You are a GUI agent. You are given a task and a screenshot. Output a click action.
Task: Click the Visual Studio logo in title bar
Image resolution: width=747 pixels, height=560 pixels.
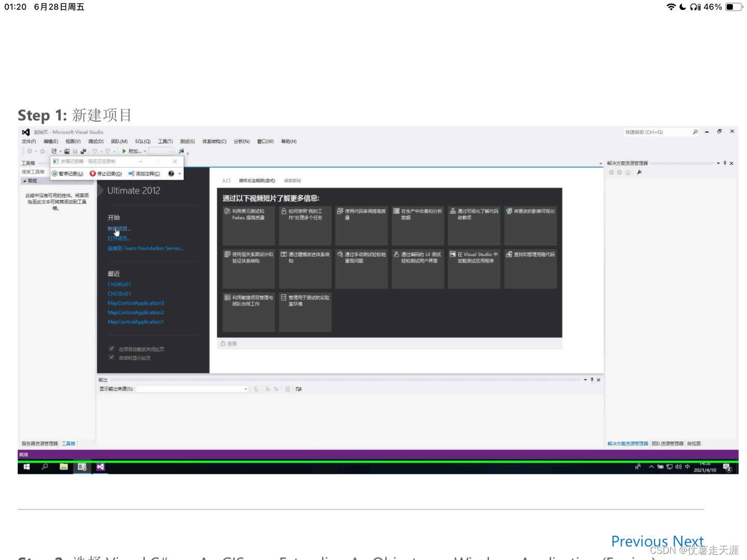click(25, 132)
